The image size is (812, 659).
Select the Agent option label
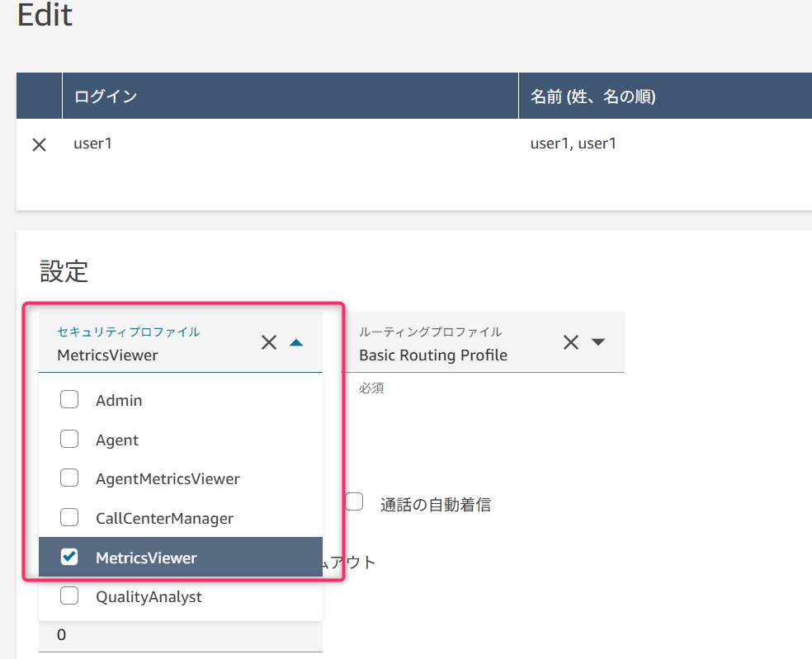click(x=117, y=440)
